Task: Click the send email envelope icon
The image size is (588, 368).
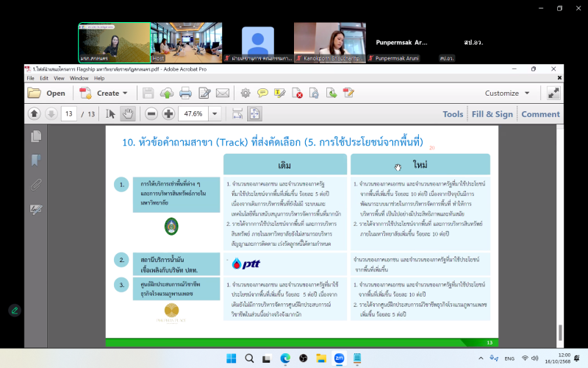Action: 223,93
